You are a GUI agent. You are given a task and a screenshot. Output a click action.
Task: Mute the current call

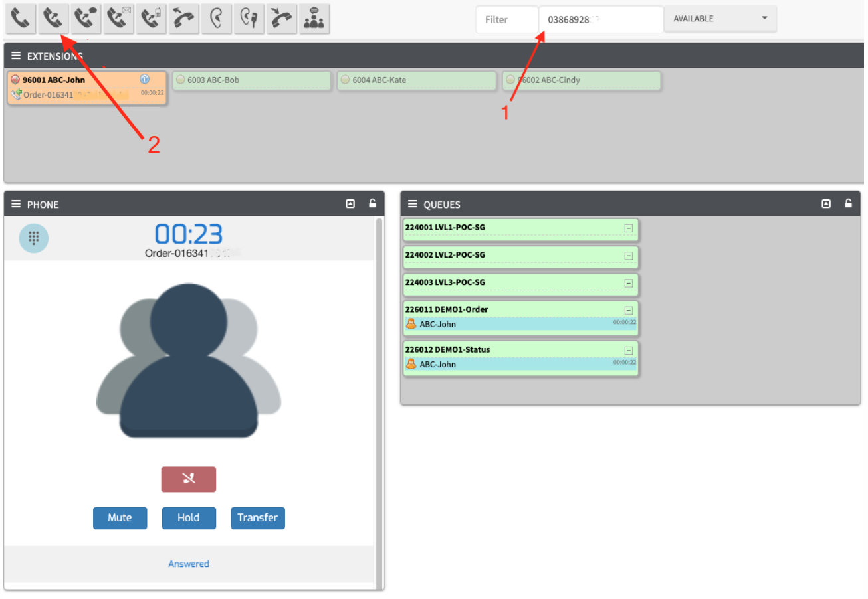pyautogui.click(x=120, y=518)
